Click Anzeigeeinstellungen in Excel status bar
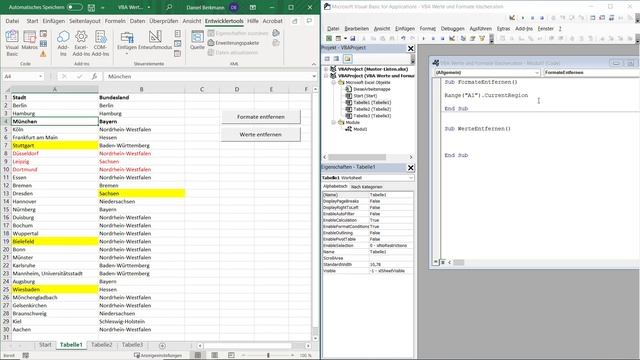Screen dimensions: 640x360 pyautogui.click(x=158, y=356)
